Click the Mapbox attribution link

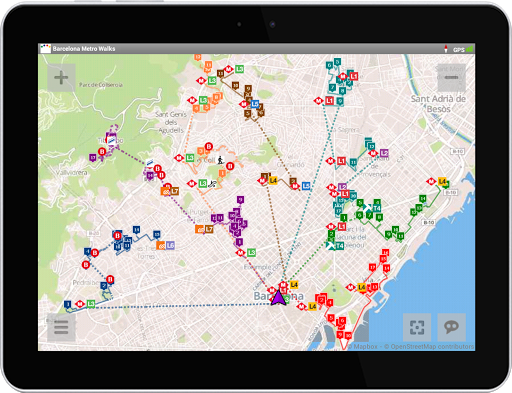pos(365,347)
